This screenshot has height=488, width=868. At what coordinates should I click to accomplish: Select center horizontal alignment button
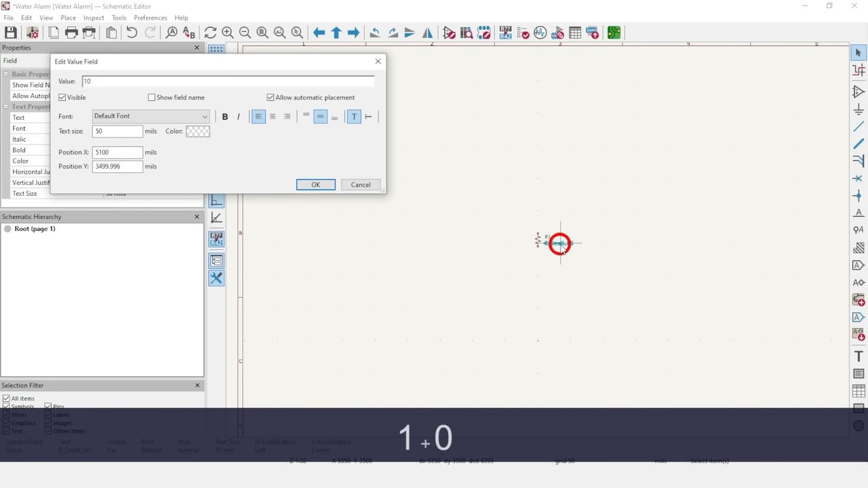pyautogui.click(x=273, y=117)
